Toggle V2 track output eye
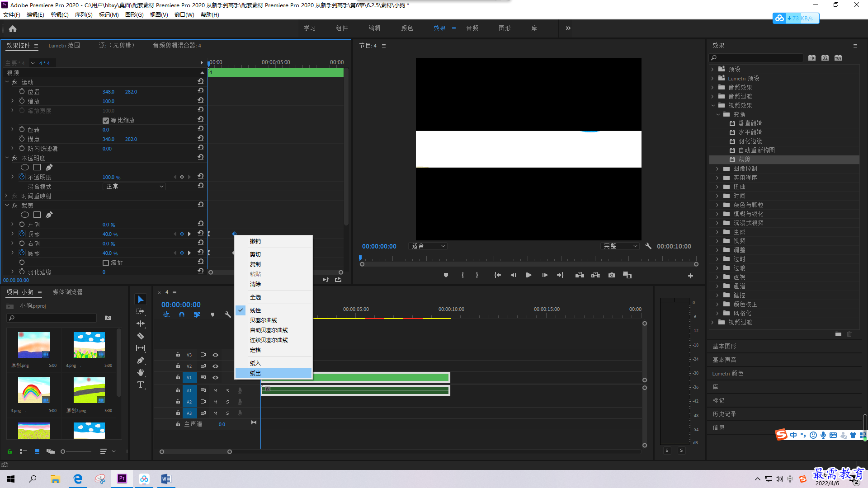Viewport: 868px width, 488px height. click(x=216, y=366)
